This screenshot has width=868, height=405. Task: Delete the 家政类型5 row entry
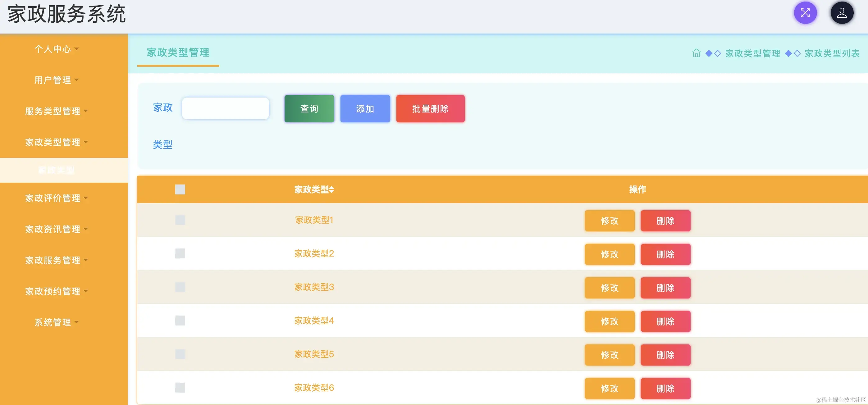pyautogui.click(x=665, y=355)
